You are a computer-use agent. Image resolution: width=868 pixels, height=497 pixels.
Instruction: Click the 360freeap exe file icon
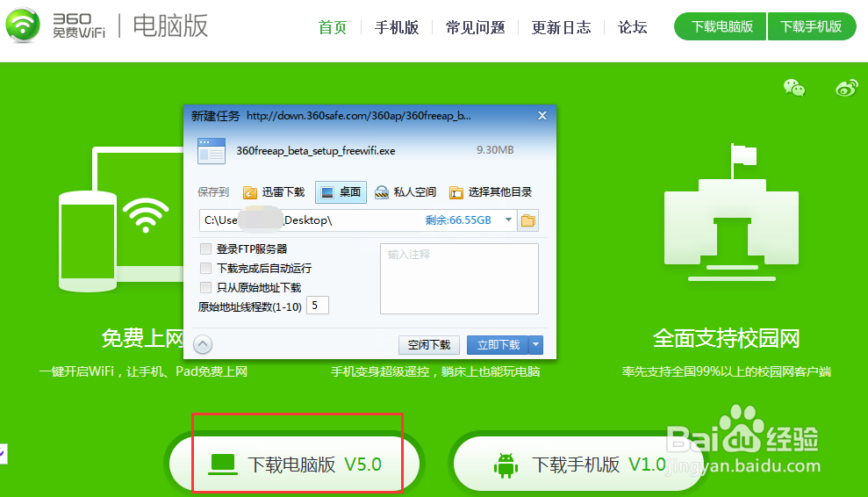[x=212, y=151]
